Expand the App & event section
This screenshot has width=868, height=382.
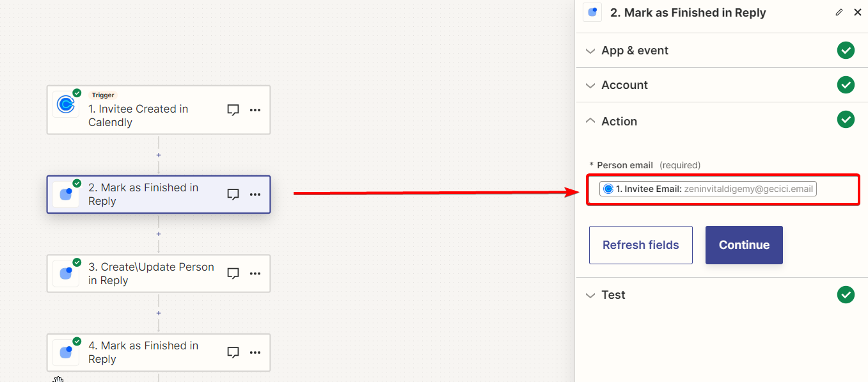pos(722,51)
